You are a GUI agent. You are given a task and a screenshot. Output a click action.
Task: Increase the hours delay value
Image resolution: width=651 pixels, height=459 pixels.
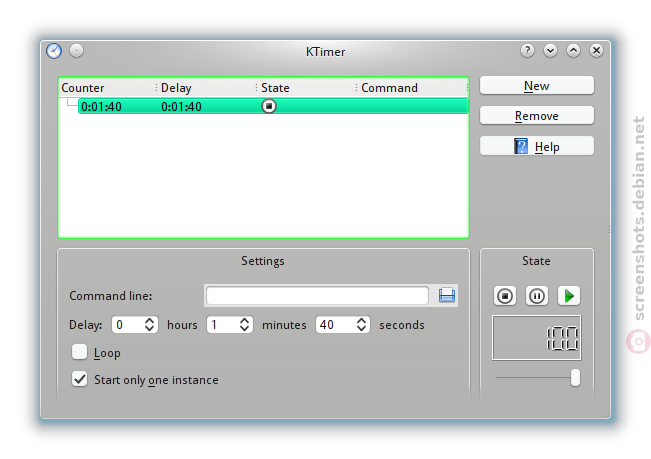(x=149, y=321)
